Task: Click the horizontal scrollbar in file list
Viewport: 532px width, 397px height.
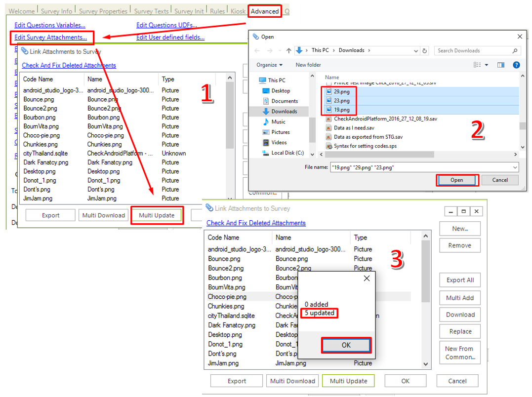Action: pos(379,154)
